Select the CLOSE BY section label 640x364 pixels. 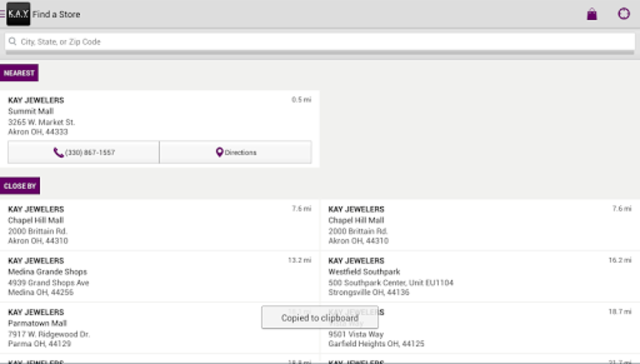[x=20, y=186]
